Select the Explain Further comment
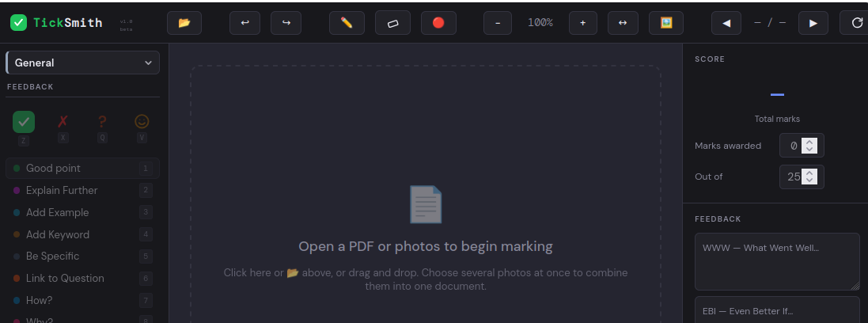The image size is (868, 323). point(82,191)
